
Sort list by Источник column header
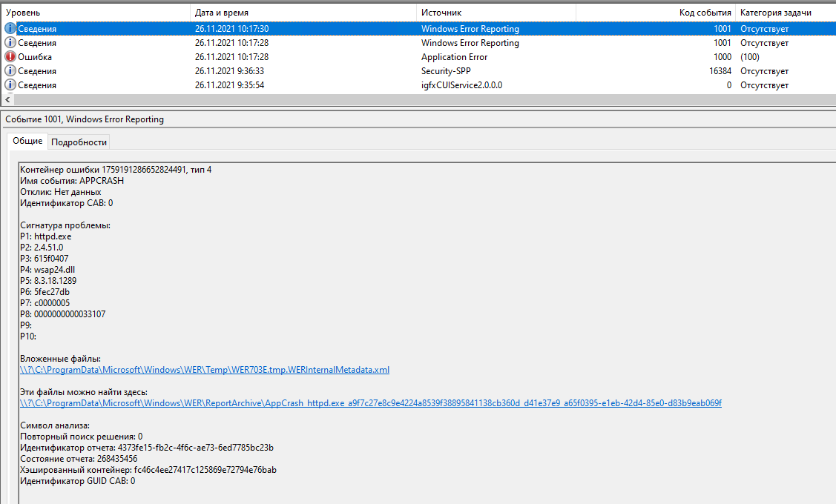(x=496, y=13)
